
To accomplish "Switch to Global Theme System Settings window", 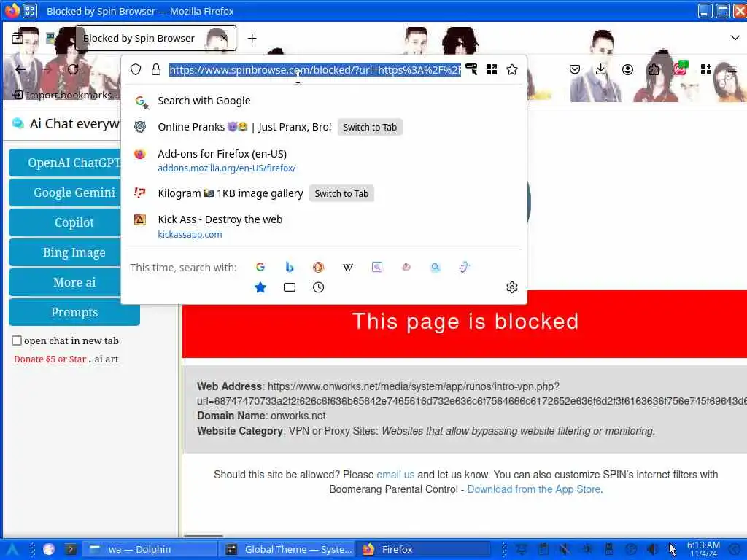I will (x=287, y=549).
